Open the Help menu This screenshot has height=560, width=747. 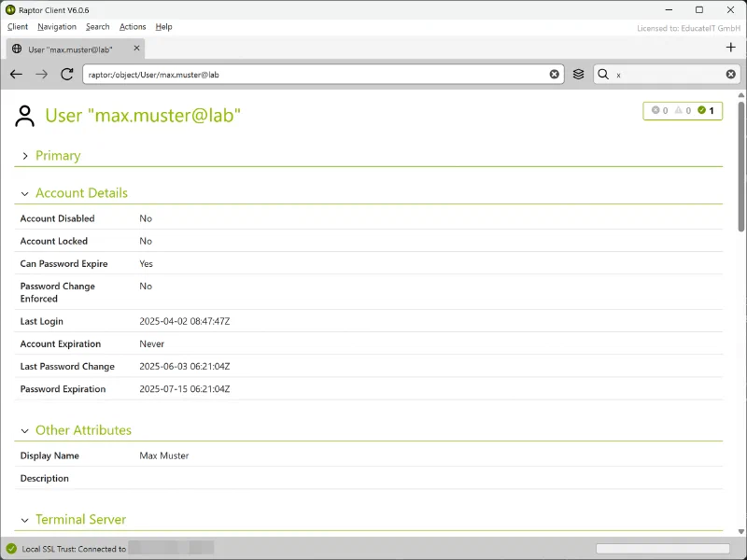(x=163, y=27)
